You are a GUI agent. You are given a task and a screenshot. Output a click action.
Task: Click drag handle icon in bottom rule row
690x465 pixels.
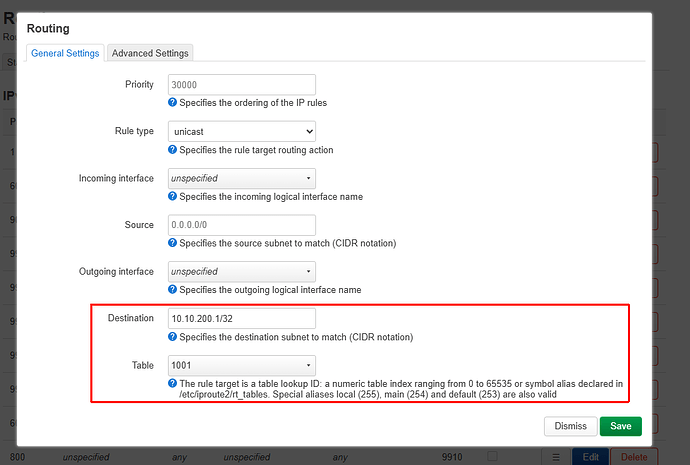pyautogui.click(x=556, y=457)
